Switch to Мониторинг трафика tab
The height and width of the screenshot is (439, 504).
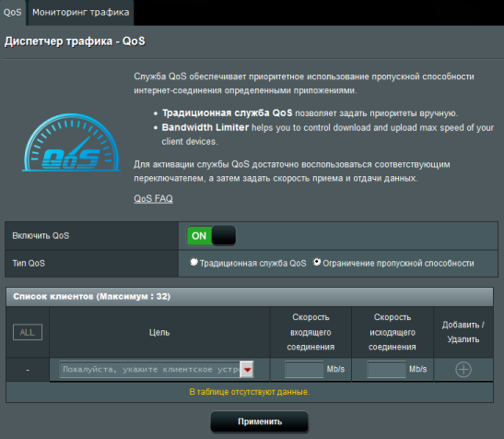click(x=81, y=13)
